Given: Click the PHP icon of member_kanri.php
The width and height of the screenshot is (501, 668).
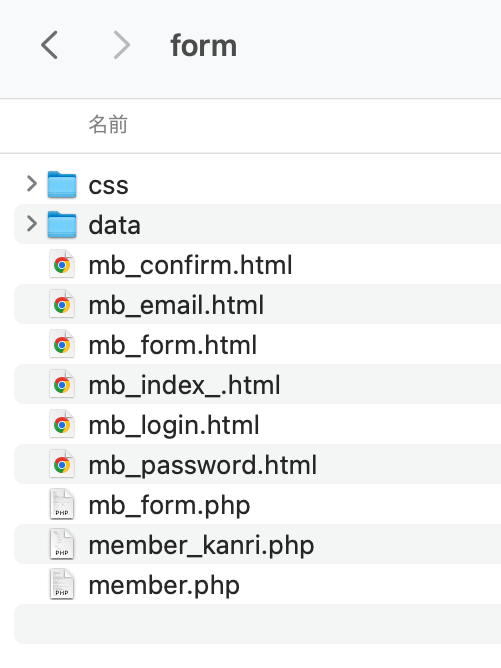Looking at the screenshot, I should 62,544.
